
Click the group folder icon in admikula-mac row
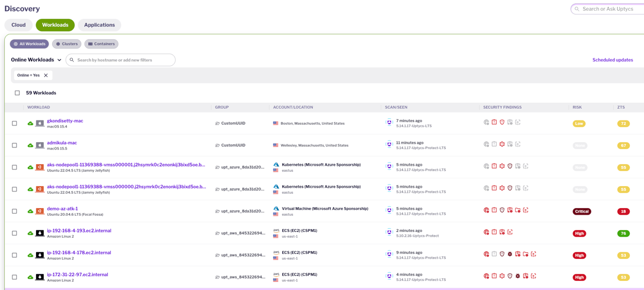click(218, 145)
